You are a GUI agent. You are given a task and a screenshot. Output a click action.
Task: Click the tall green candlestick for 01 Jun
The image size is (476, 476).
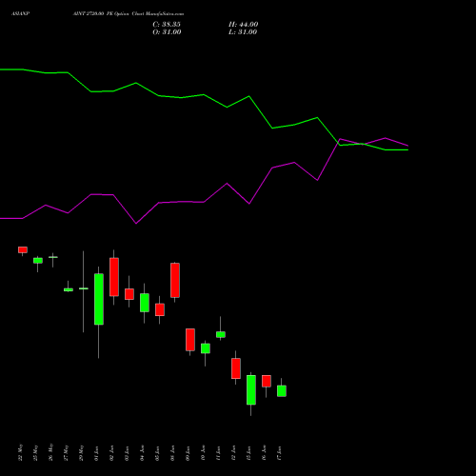99,299
